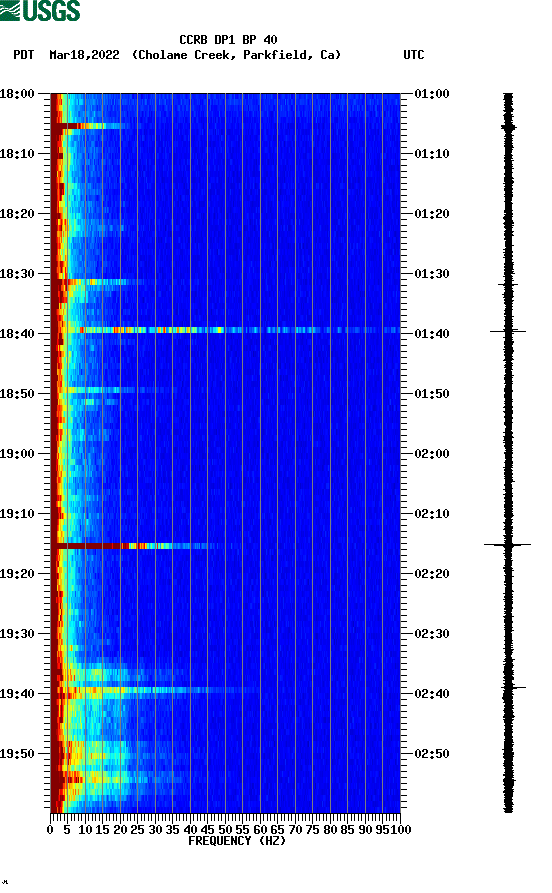552x893 pixels.
Task: Click the seismogram spike near 01:40 UTC
Action: (x=508, y=331)
